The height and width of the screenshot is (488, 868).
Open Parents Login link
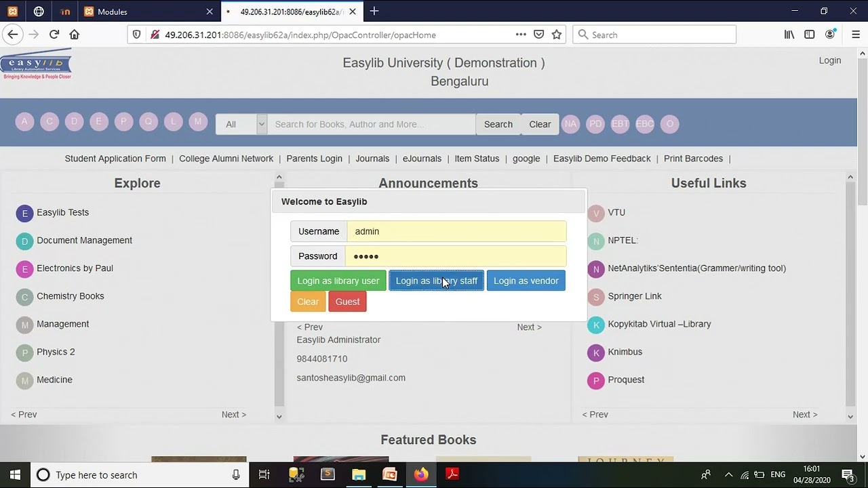(314, 159)
